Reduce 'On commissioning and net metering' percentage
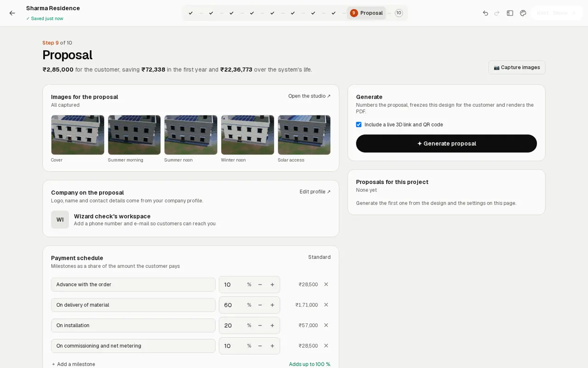 (260, 346)
